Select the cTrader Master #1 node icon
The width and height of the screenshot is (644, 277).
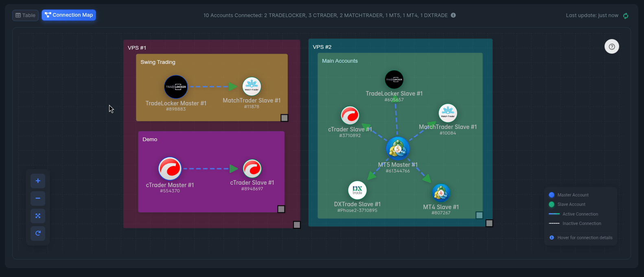pyautogui.click(x=170, y=168)
